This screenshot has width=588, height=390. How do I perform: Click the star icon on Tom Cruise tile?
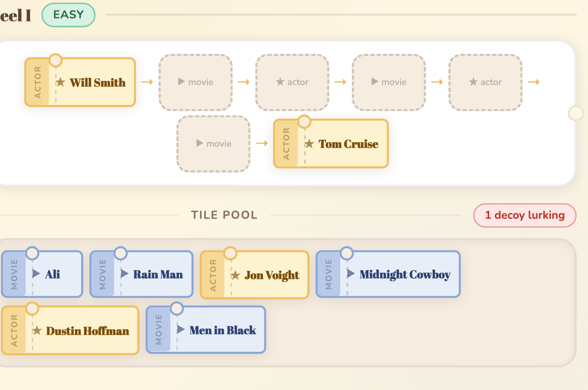pyautogui.click(x=310, y=144)
